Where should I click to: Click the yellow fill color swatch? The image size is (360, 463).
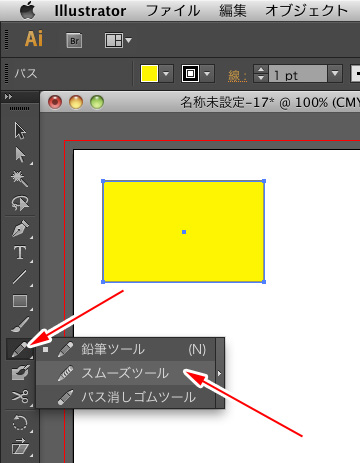click(149, 73)
